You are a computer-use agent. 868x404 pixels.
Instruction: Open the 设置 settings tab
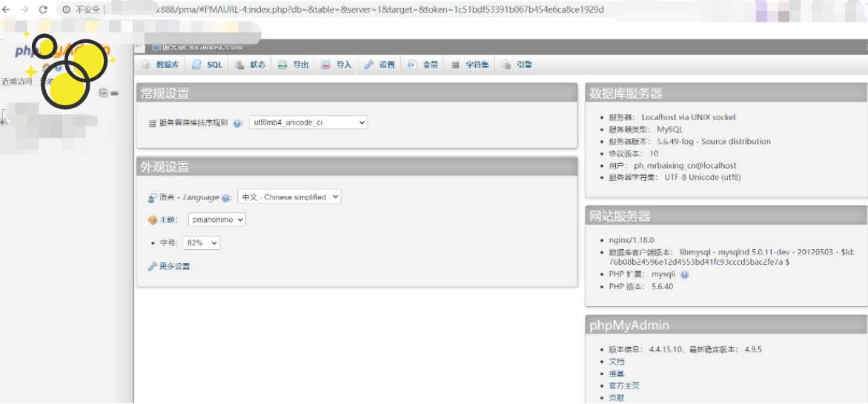pos(380,64)
